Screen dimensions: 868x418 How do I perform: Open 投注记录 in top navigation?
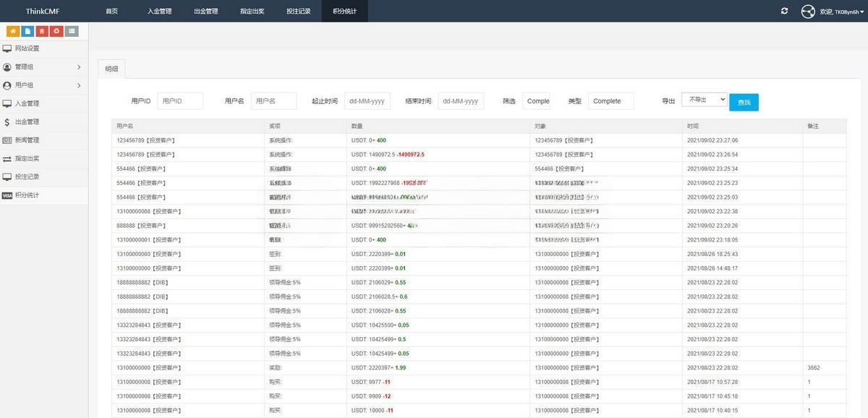click(298, 12)
